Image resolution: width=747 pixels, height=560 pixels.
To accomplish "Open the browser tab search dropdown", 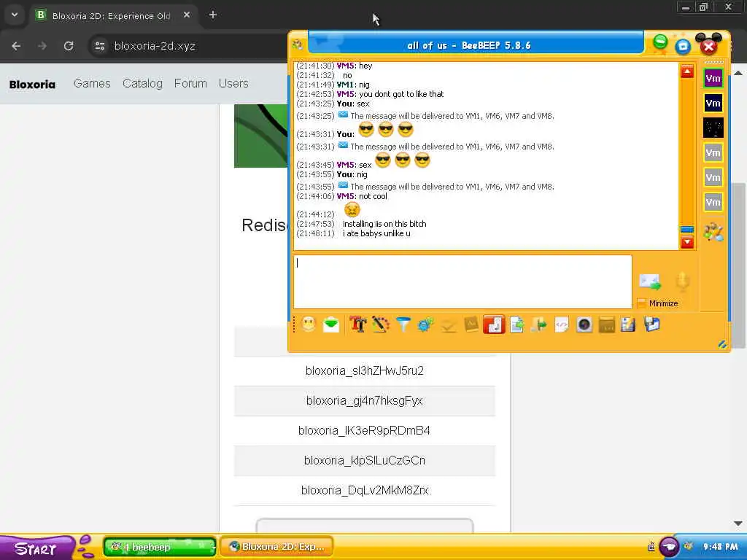I will pyautogui.click(x=15, y=15).
